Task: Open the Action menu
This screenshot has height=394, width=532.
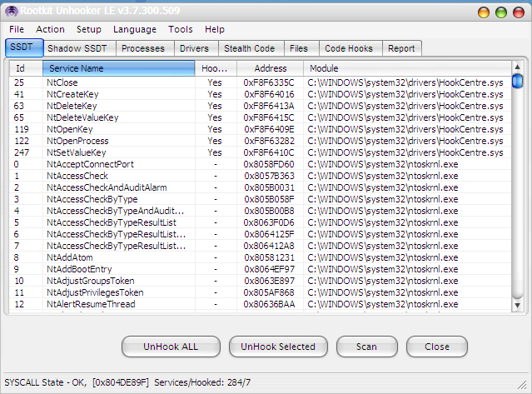Action: [50, 29]
